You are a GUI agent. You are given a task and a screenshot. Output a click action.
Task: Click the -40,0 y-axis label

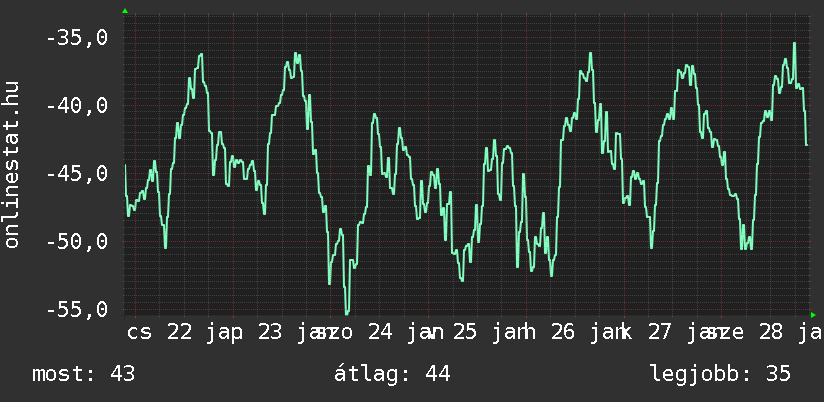coord(78,106)
